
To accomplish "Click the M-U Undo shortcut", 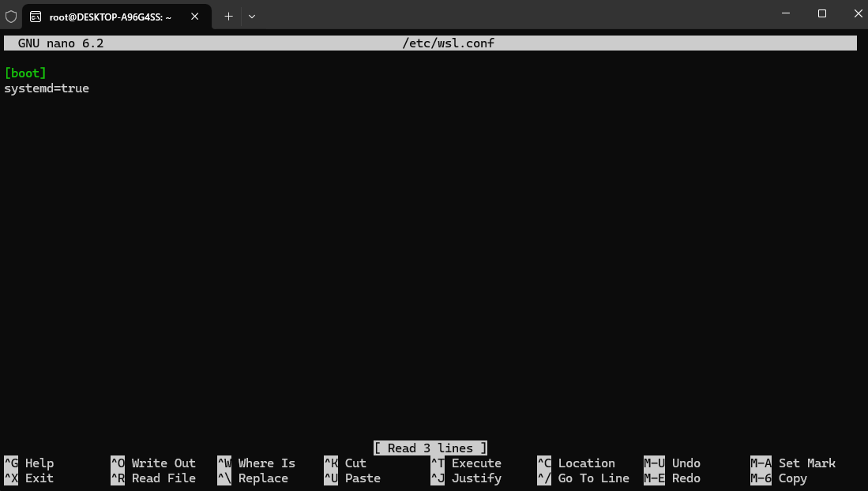I will click(x=672, y=463).
